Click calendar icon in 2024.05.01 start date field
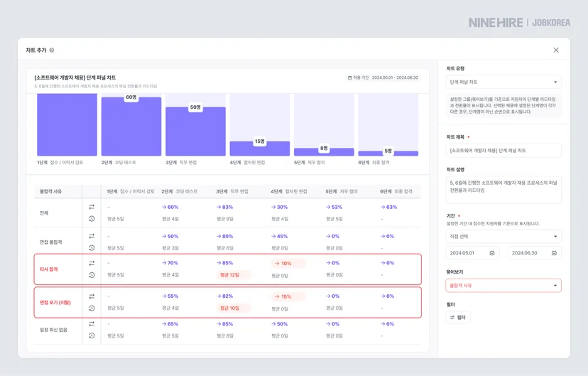The width and height of the screenshot is (588, 376). [x=492, y=253]
